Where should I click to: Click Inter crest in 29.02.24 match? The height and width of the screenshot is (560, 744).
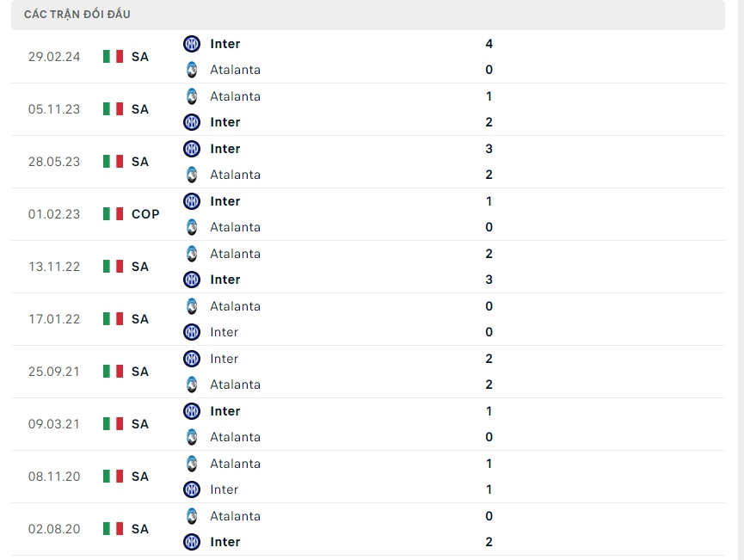[192, 44]
